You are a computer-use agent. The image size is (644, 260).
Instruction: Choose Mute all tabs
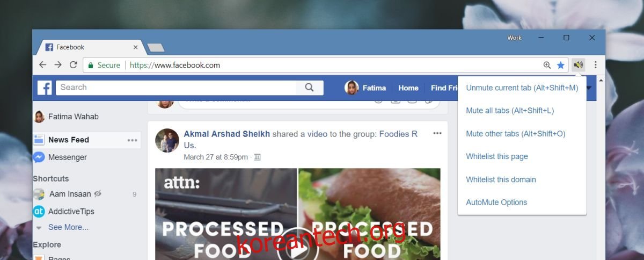[x=510, y=111]
